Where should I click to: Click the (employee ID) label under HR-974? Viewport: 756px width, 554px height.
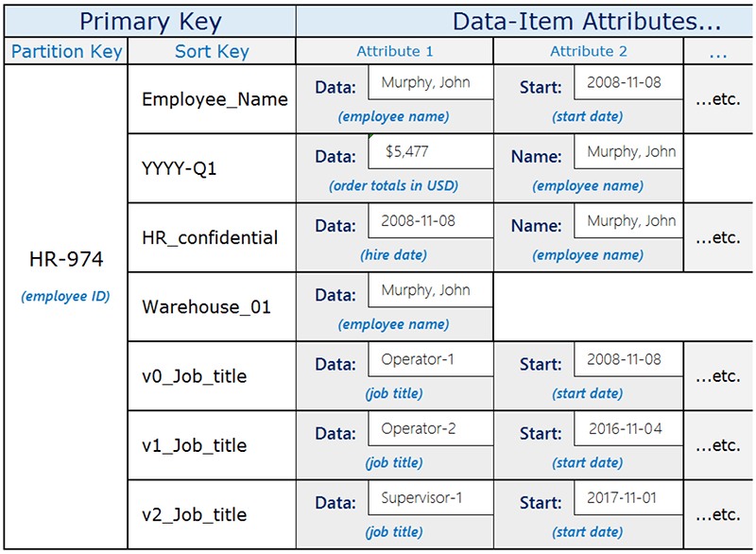65,296
